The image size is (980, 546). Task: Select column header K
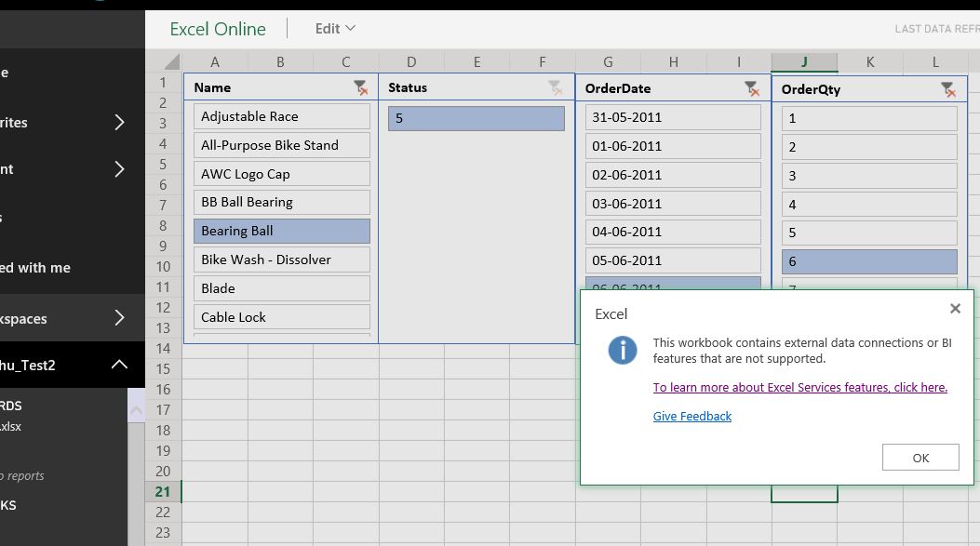(x=870, y=61)
